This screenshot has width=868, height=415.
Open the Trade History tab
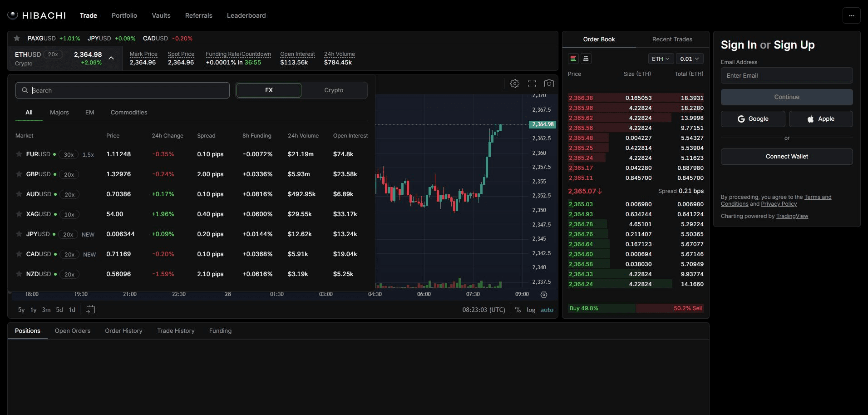tap(176, 331)
